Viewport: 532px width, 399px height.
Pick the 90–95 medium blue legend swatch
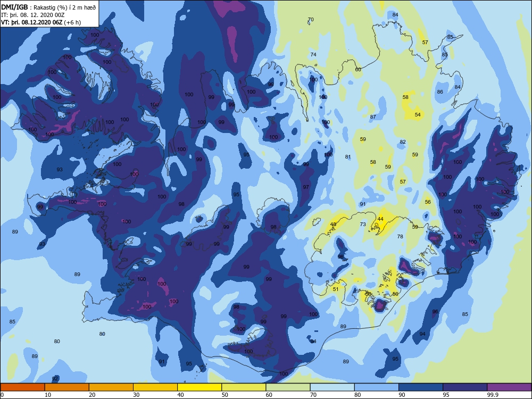point(421,387)
